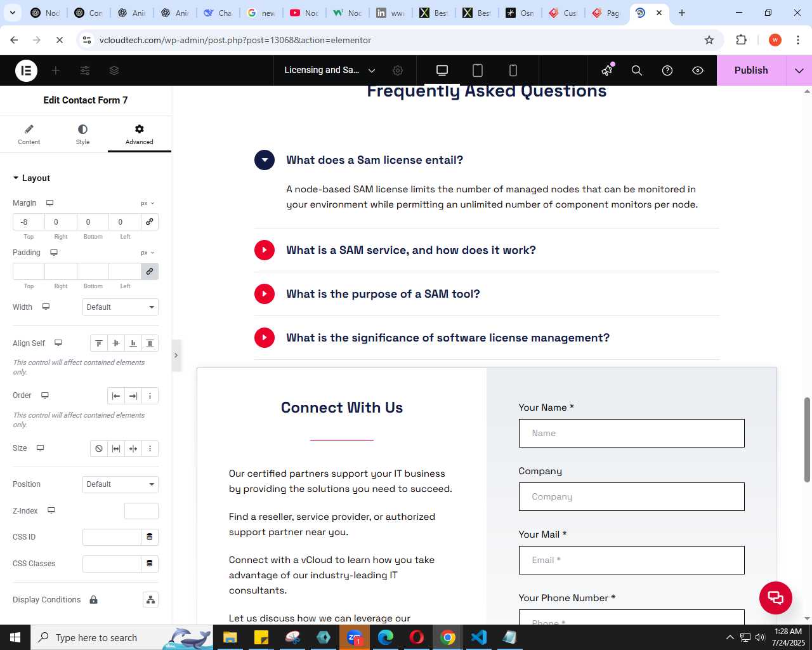This screenshot has height=650, width=812.
Task: Expand significance of software license management question
Action: 265,338
